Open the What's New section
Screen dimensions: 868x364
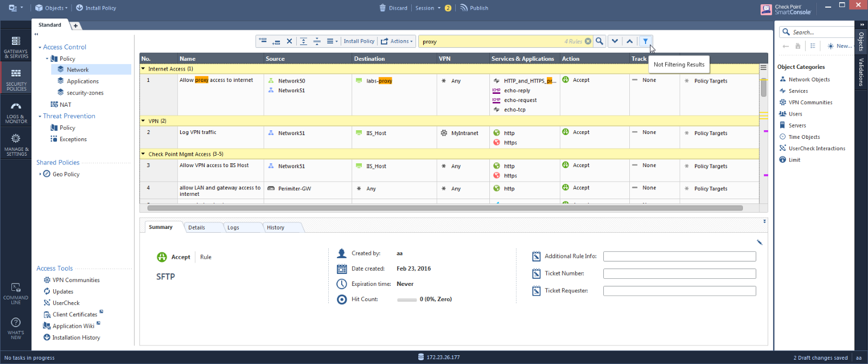click(16, 327)
